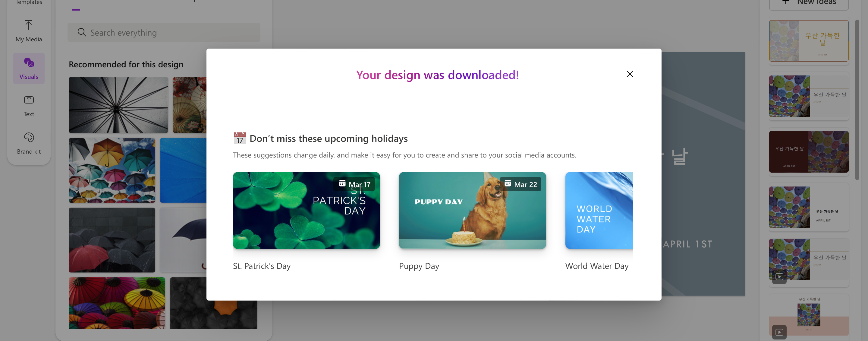Open the Templates sidebar item
This screenshot has height=341, width=868.
pos(29,3)
